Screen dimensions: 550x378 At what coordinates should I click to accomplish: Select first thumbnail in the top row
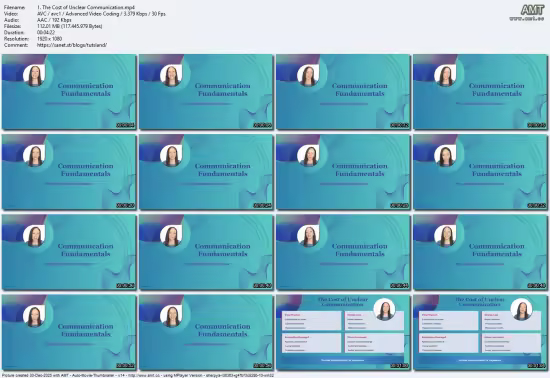(x=69, y=92)
